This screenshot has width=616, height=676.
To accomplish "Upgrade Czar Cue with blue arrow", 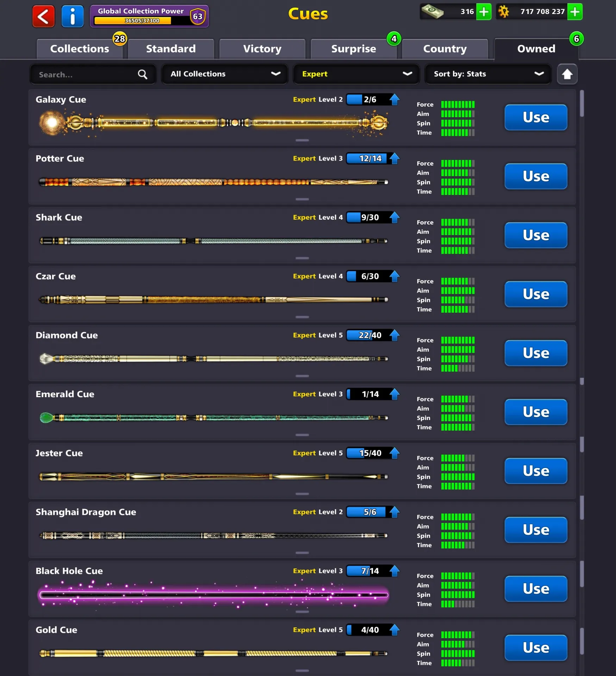I will 394,276.
